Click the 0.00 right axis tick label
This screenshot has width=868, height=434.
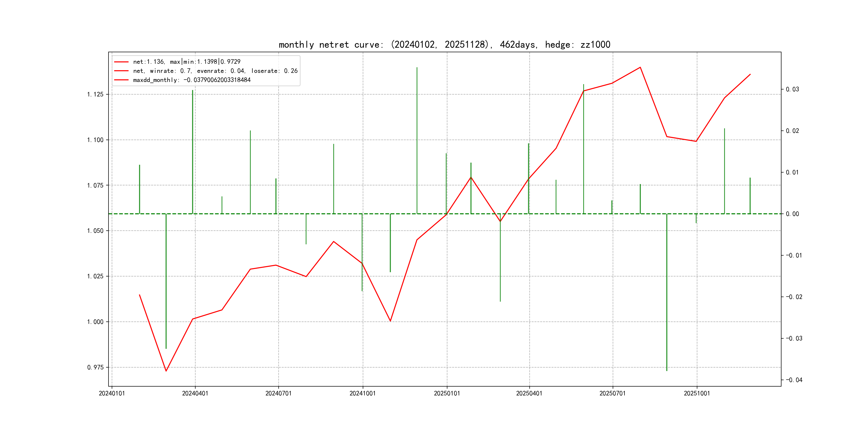[792, 214]
